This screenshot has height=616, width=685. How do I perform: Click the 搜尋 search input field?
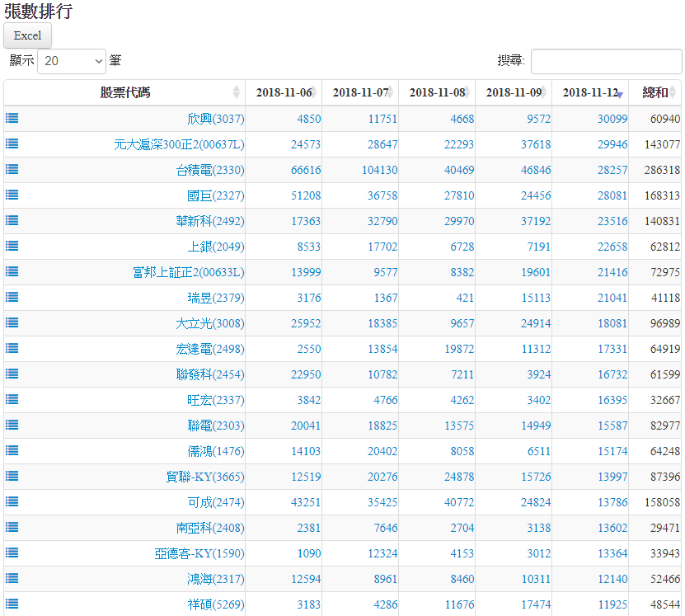coord(606,61)
